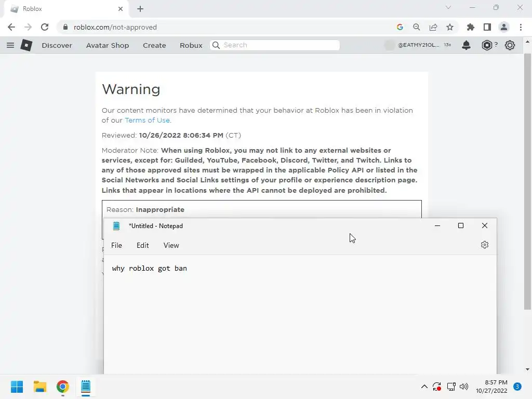View site info via the lock icon
Viewport: 532px width, 399px height.
[x=65, y=27]
